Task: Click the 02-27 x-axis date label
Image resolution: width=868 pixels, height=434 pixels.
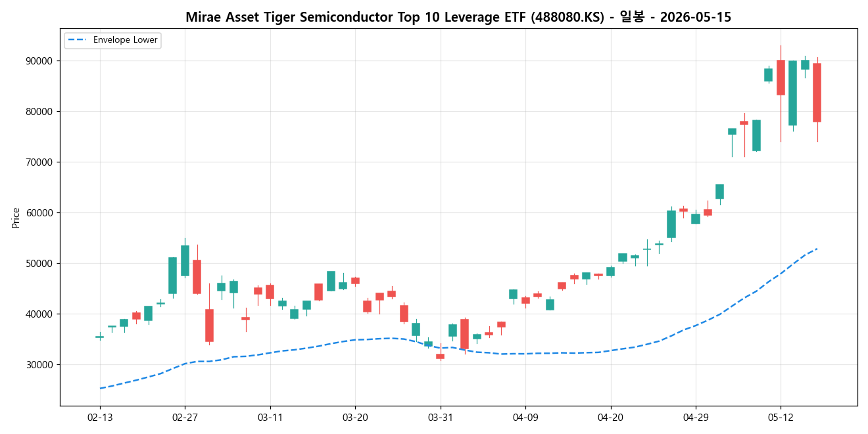Action: (x=185, y=418)
